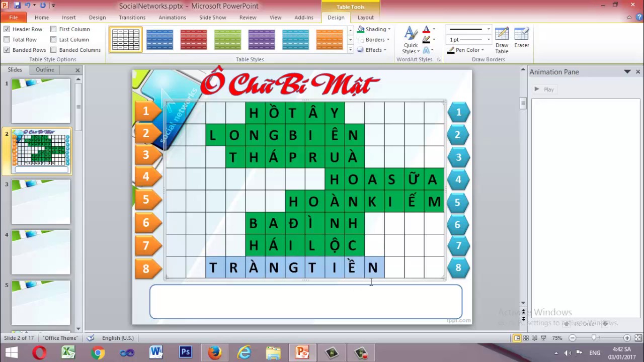Switch to the Outline pane tab
The width and height of the screenshot is (644, 362).
45,70
